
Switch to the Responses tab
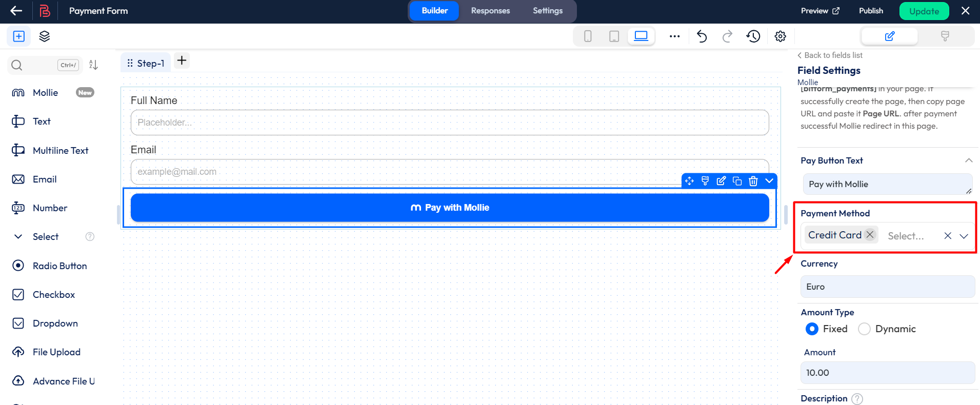tap(490, 11)
